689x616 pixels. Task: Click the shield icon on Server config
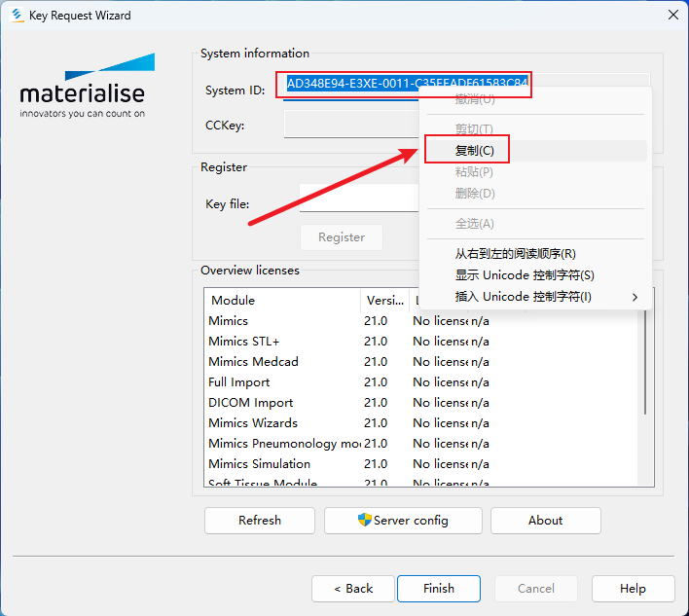(364, 520)
